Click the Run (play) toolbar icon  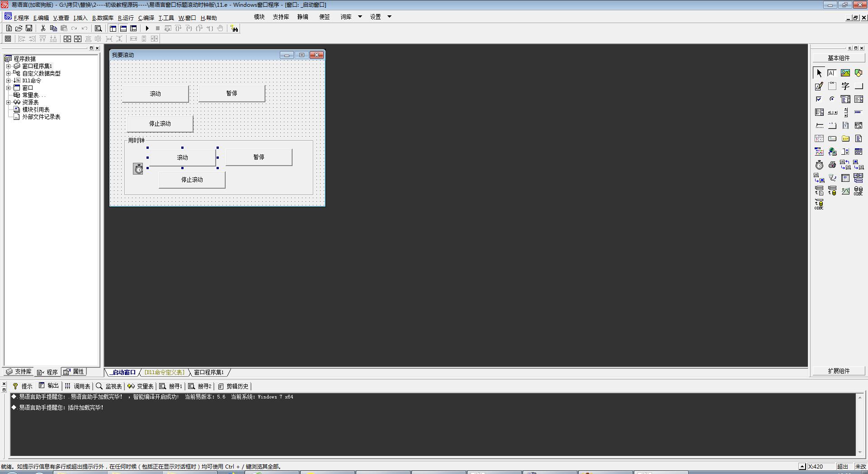[147, 28]
